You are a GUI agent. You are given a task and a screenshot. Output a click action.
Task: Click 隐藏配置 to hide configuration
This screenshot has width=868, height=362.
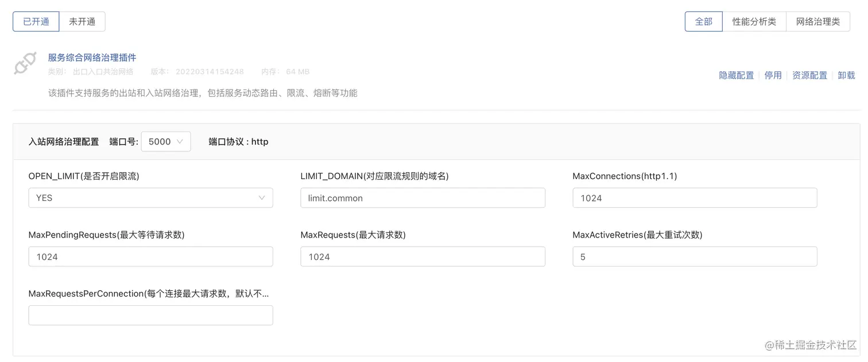coord(736,75)
